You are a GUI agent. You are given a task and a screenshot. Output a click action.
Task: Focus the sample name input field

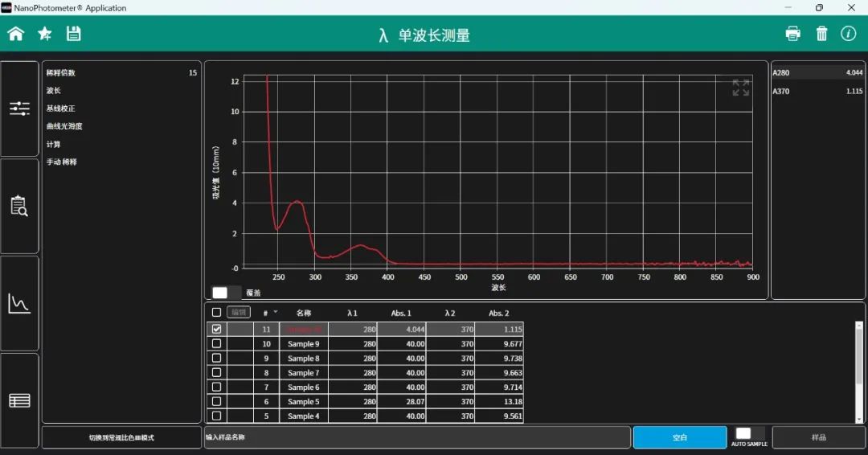coord(417,437)
